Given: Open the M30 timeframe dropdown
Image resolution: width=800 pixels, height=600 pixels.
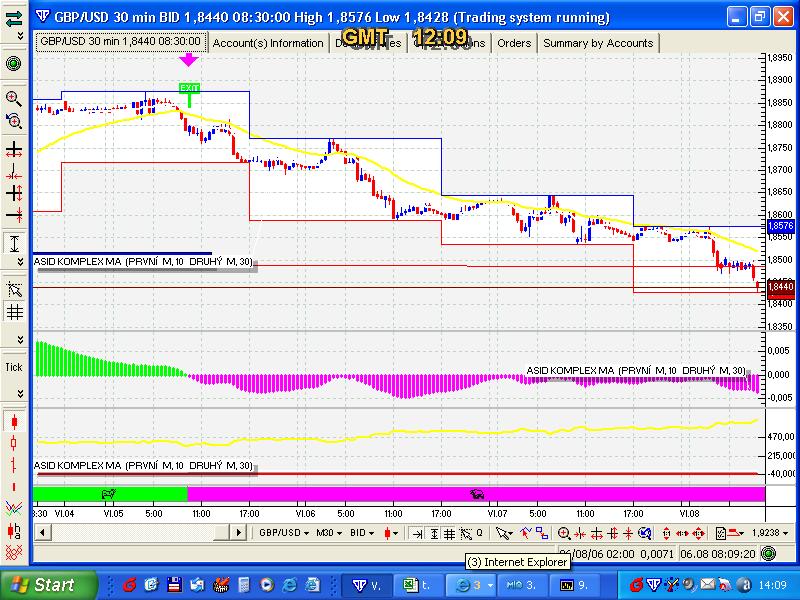Looking at the screenshot, I should pyautogui.click(x=329, y=533).
